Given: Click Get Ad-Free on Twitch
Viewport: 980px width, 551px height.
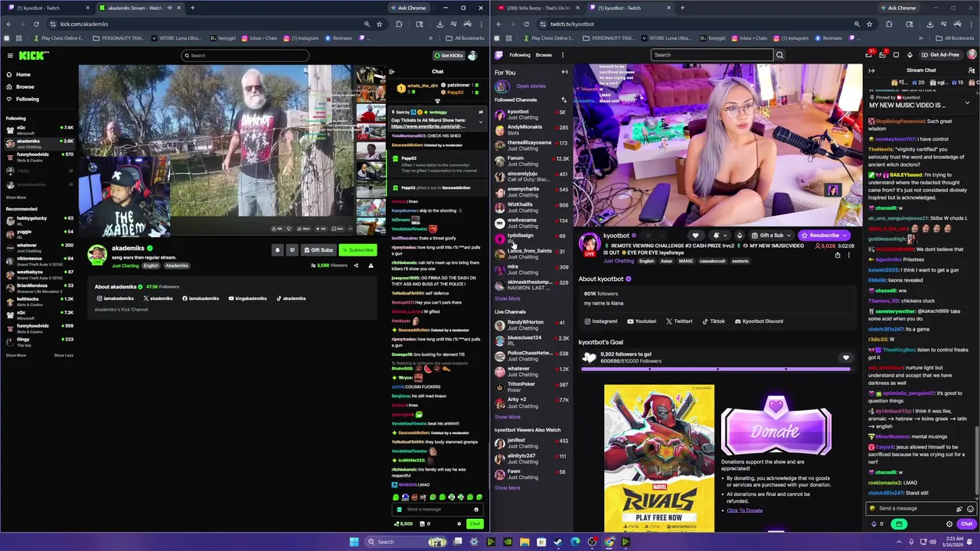Looking at the screenshot, I should tap(940, 55).
